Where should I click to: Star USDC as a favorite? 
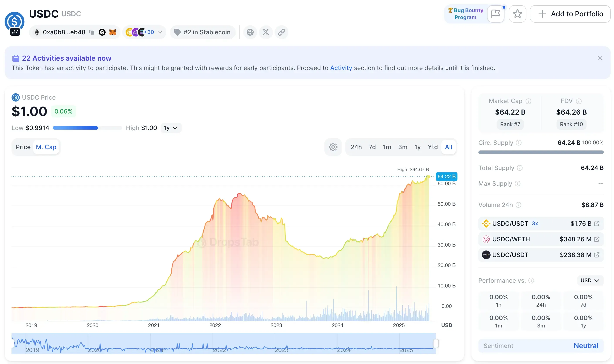click(518, 14)
